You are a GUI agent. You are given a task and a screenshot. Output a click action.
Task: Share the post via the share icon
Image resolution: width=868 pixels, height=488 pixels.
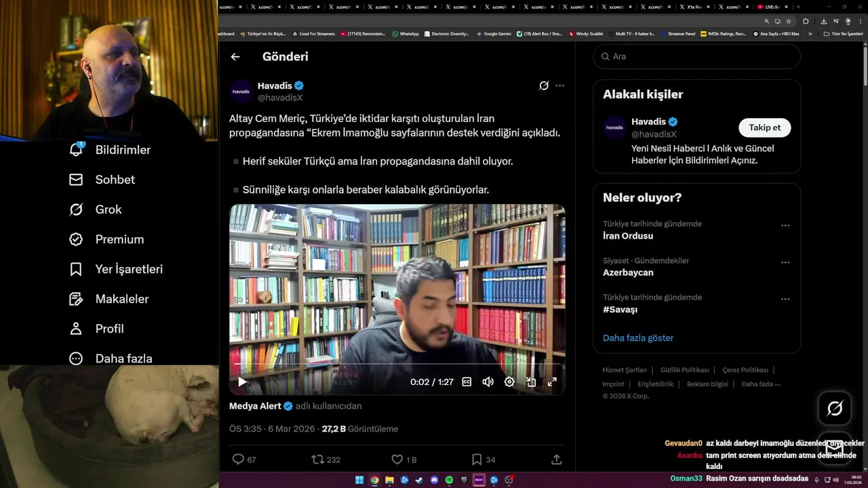(x=557, y=460)
